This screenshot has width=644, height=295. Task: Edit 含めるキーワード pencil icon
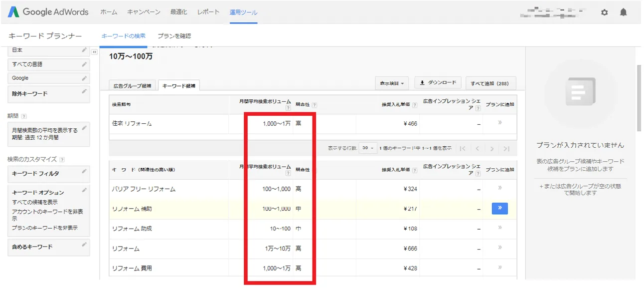(84, 245)
